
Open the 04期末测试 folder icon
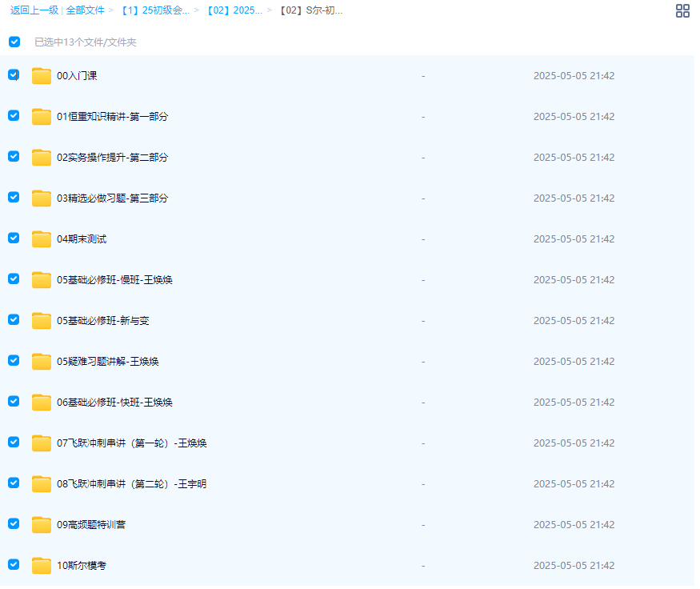pyautogui.click(x=41, y=239)
